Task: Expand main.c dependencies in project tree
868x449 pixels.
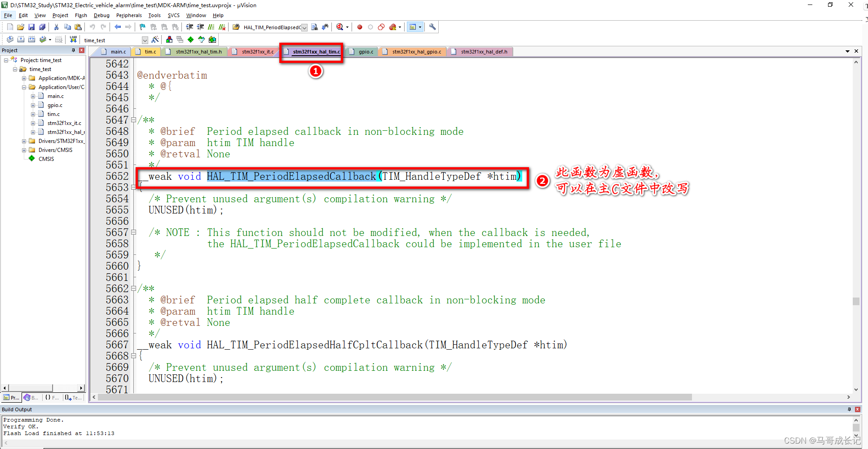Action: 33,96
